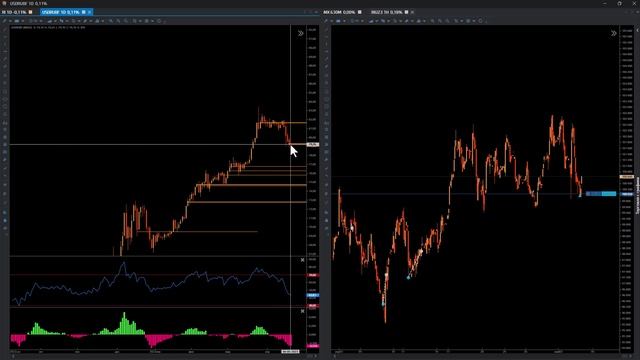Image resolution: width=640 pixels, height=360 pixels.
Task: Select the blue value label on oscillator axis
Action: [x=313, y=295]
